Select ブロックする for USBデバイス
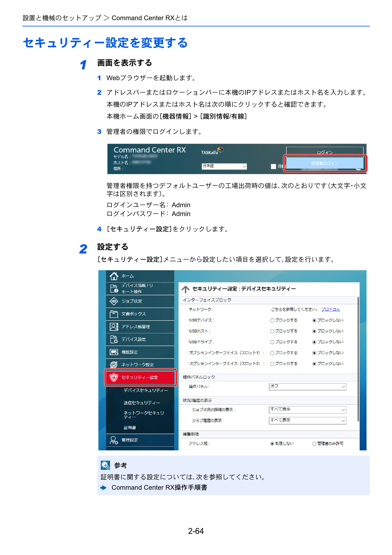Viewport: 392px width, 555px height. [x=272, y=321]
